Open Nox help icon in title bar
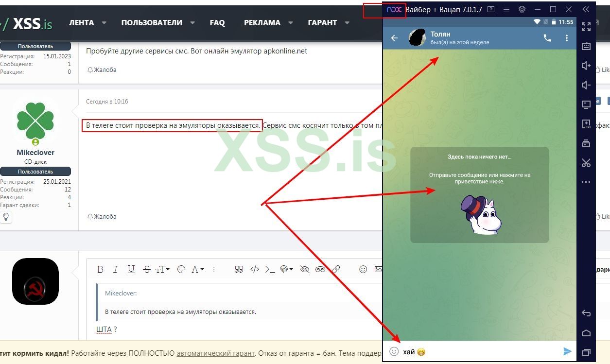610x364 pixels. point(491,9)
